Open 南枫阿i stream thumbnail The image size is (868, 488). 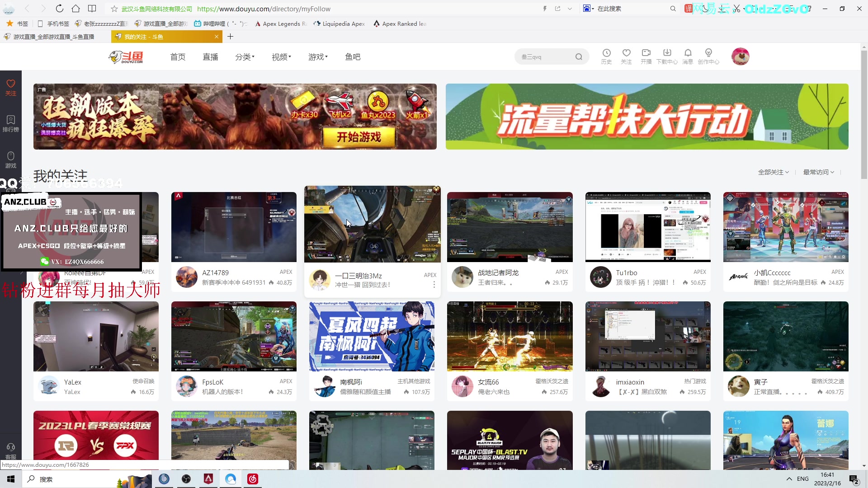[372, 336]
